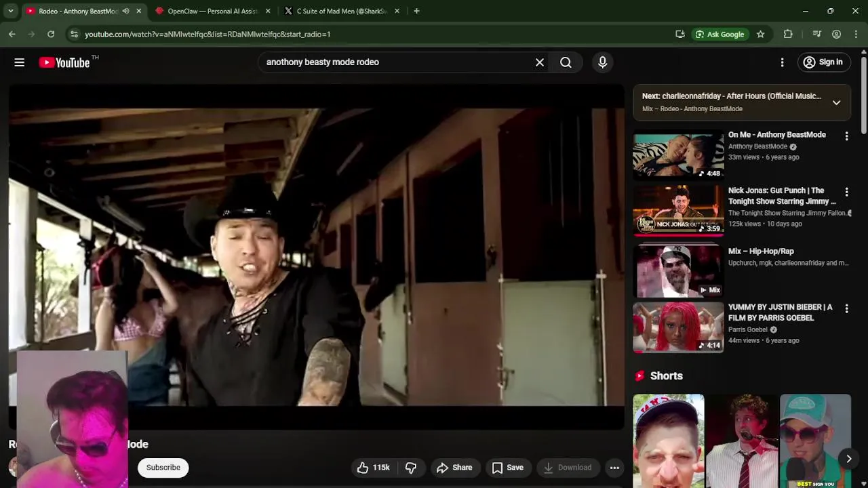This screenshot has height=488, width=868.
Task: Share the Rodeo video
Action: pyautogui.click(x=454, y=468)
